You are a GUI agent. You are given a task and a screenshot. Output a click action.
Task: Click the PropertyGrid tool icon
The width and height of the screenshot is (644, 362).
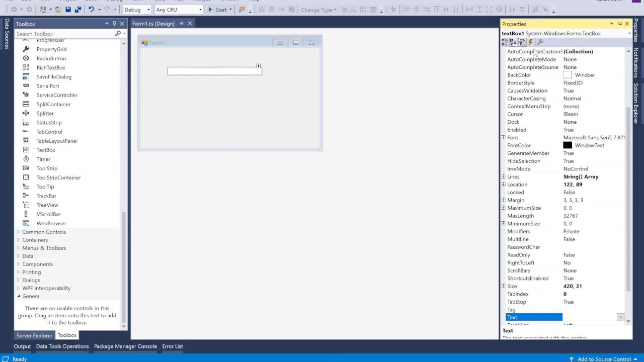pos(26,49)
